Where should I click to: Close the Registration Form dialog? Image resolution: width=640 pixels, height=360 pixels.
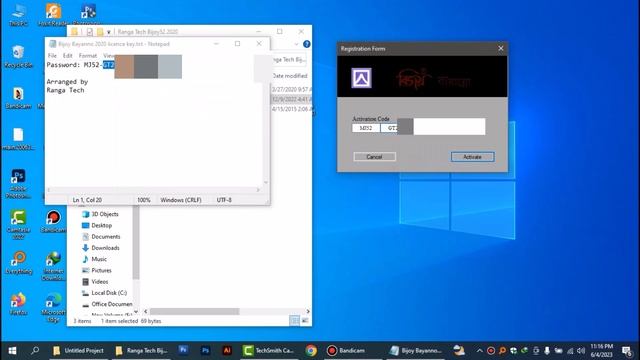tap(501, 48)
